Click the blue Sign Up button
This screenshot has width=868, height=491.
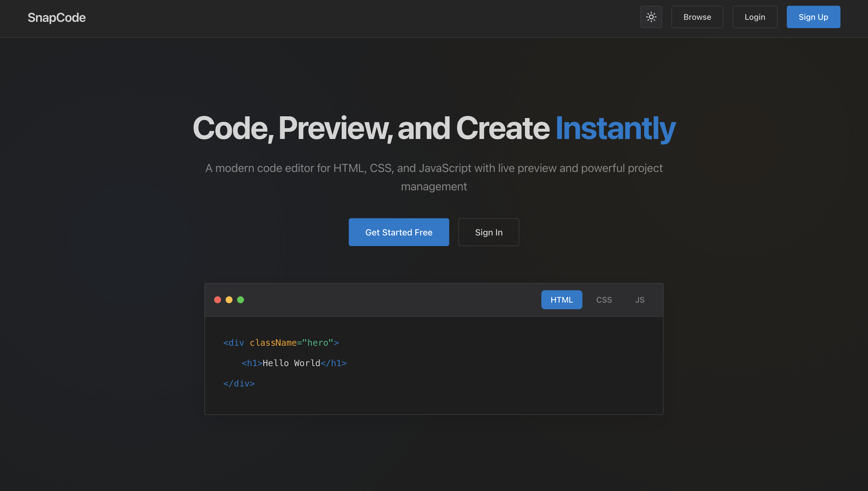813,17
